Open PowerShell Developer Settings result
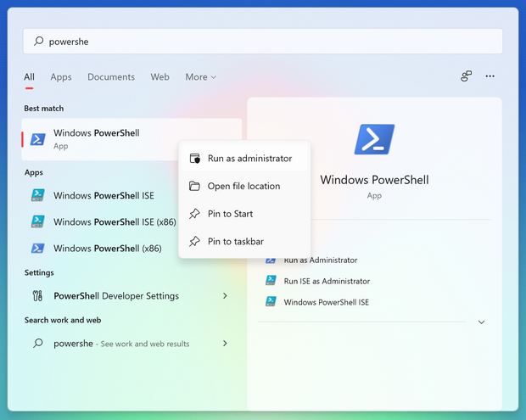 pos(131,296)
